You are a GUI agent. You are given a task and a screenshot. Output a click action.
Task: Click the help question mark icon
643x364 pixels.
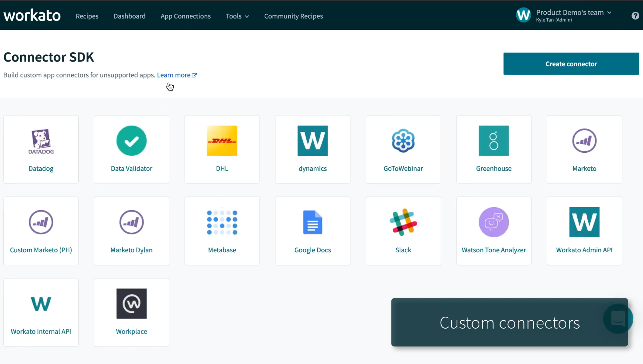click(636, 16)
